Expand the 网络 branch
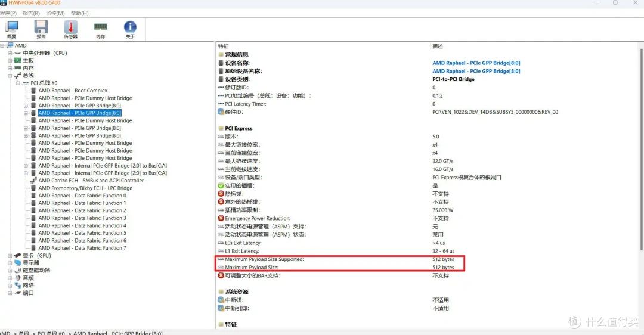The height and width of the screenshot is (335, 644). point(10,286)
